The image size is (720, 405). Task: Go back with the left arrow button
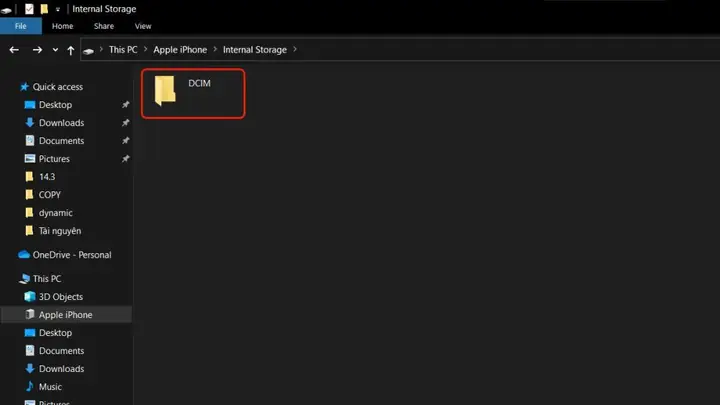[x=14, y=50]
